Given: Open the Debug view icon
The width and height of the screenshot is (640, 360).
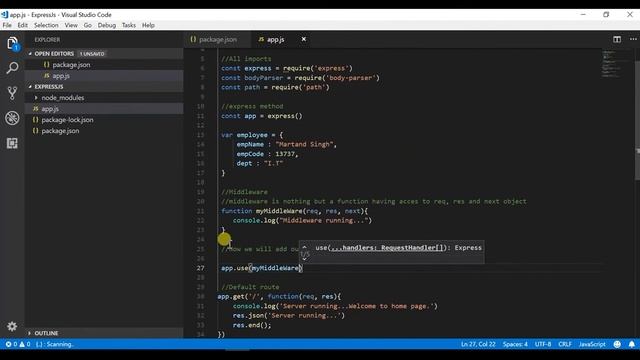Looking at the screenshot, I should [12, 118].
